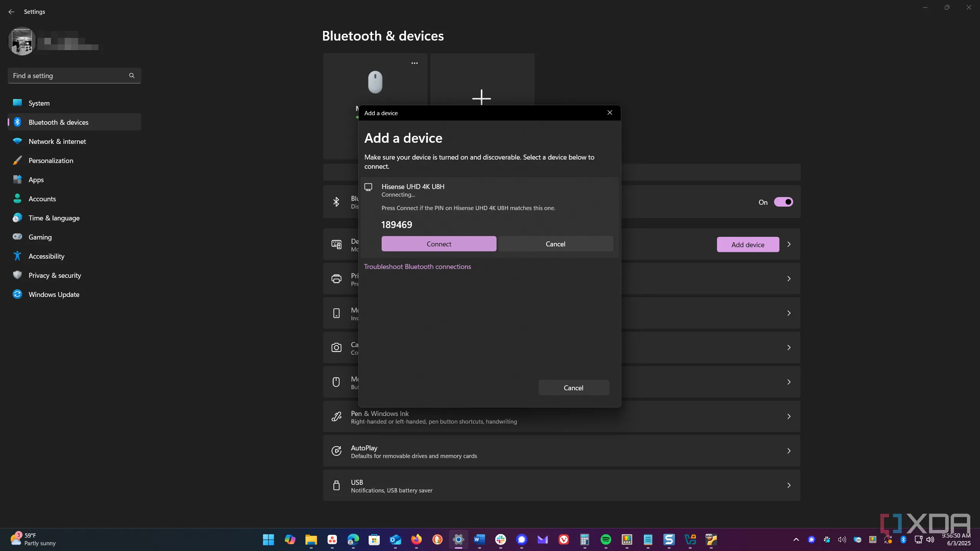Open the user profile picture

pos(22,41)
